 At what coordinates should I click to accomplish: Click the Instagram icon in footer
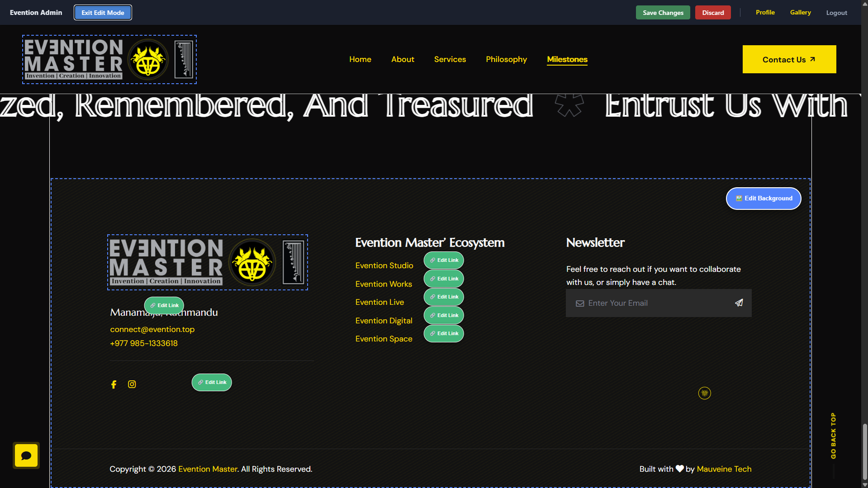[132, 384]
